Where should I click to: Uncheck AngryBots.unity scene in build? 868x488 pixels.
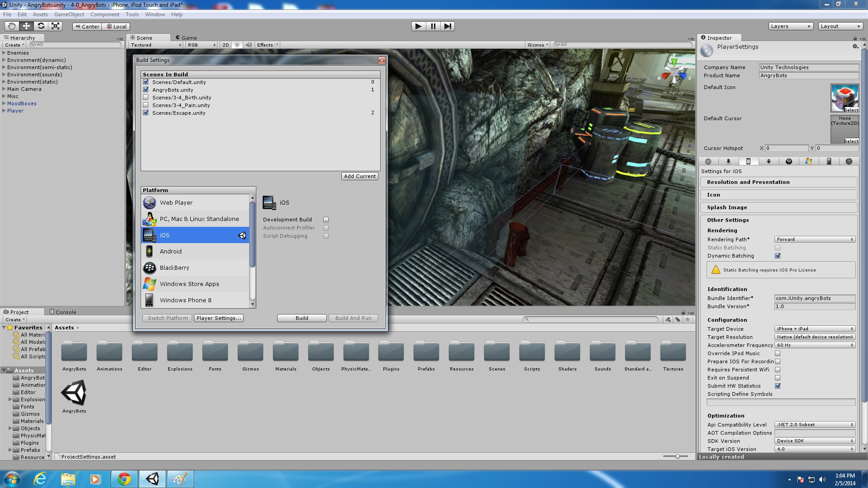pyautogui.click(x=146, y=89)
